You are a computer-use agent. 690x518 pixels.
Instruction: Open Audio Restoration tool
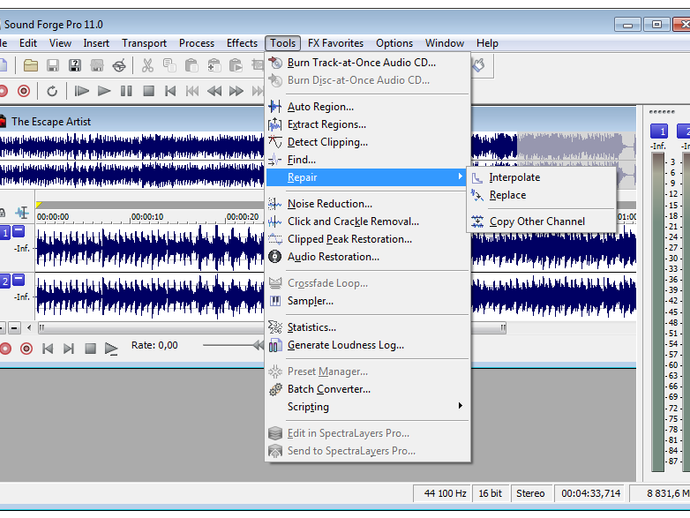point(368,257)
